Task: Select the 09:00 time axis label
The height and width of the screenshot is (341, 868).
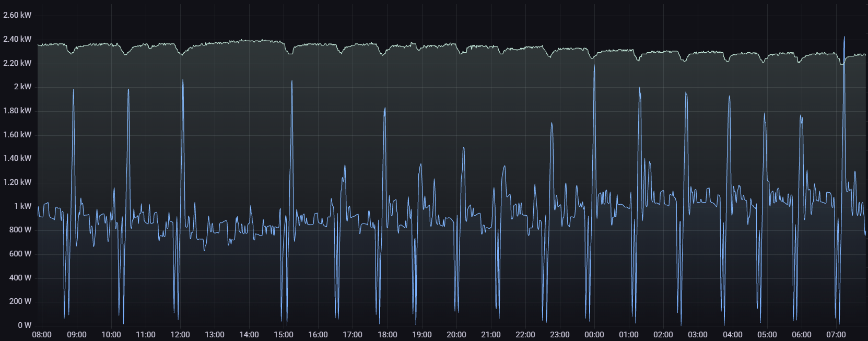Action: click(x=76, y=335)
